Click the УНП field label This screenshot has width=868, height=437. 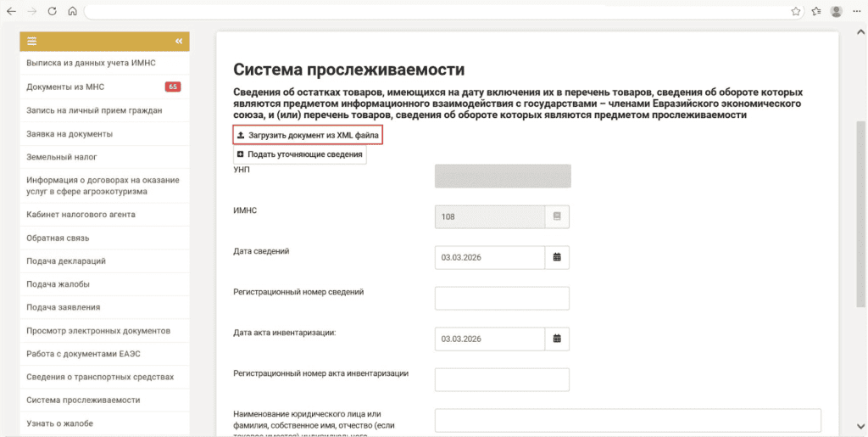pyautogui.click(x=242, y=170)
